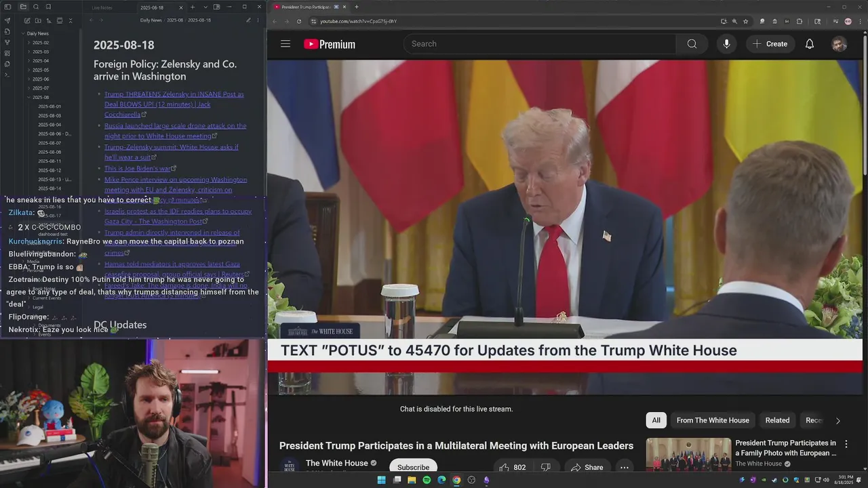Viewport: 868px width, 488px height.
Task: Navigate back in Obsidian note history
Action: (90, 20)
